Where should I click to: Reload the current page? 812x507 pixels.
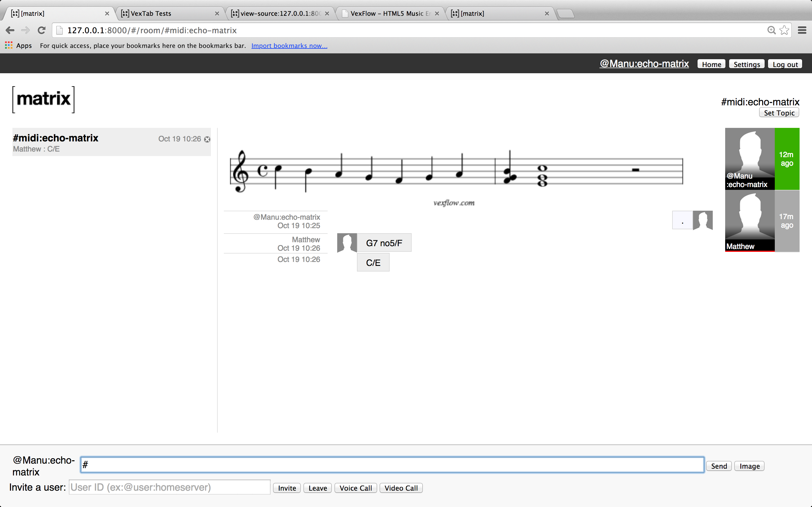(x=42, y=30)
